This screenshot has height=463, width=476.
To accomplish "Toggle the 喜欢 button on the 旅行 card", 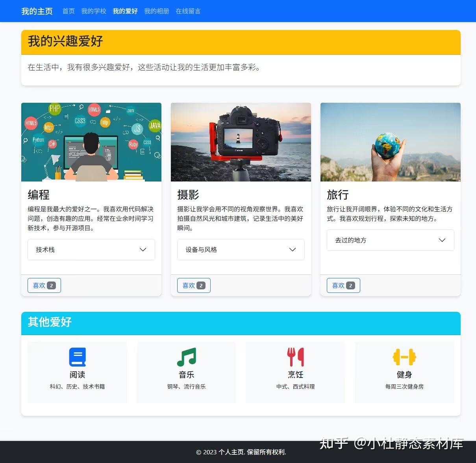I will 343,285.
